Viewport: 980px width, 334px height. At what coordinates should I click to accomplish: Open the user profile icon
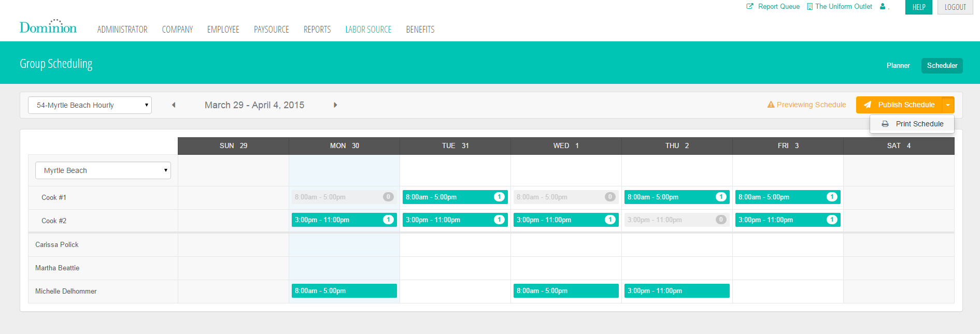(x=883, y=7)
